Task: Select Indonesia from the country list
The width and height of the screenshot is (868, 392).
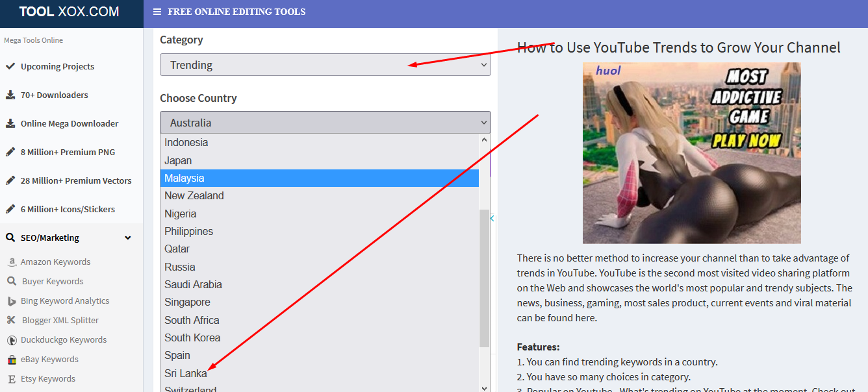Action: (x=320, y=143)
